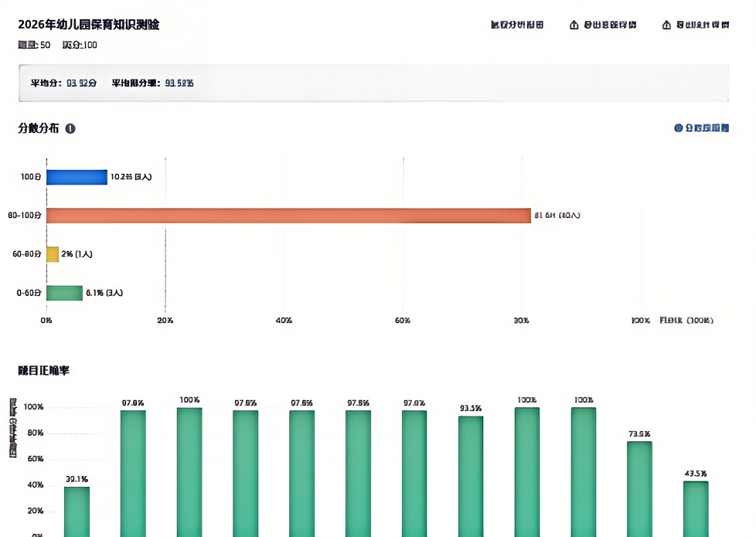Click the average score value 93.92分
Image resolution: width=756 pixels, height=537 pixels.
point(81,83)
